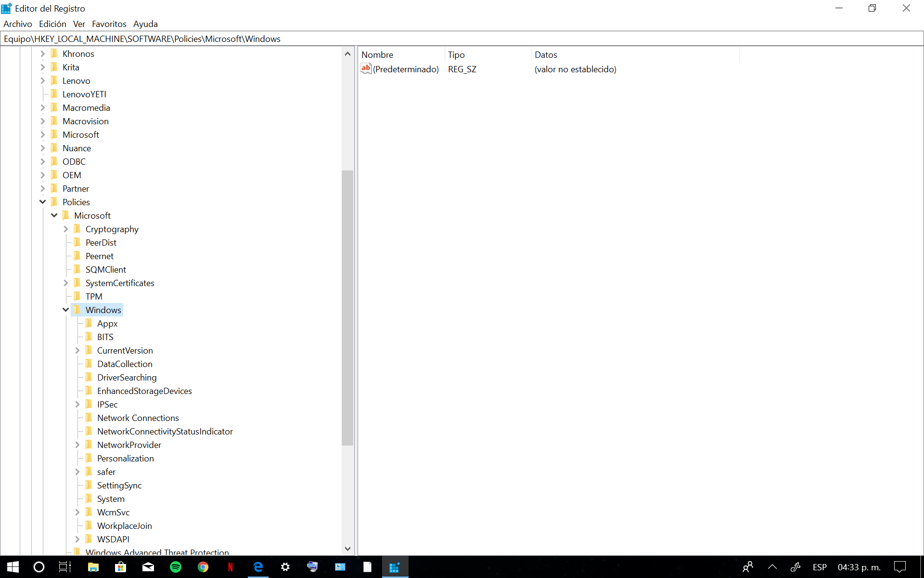Open Cortana from the taskbar
The height and width of the screenshot is (578, 924).
coord(39,567)
